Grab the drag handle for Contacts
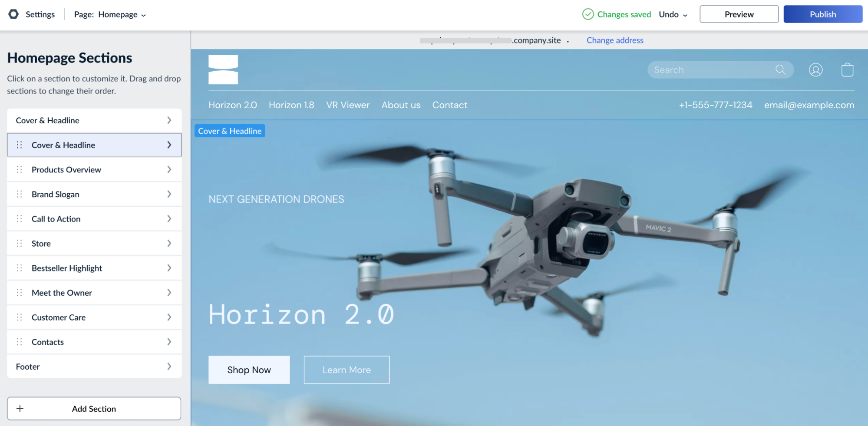868x426 pixels. (20, 342)
